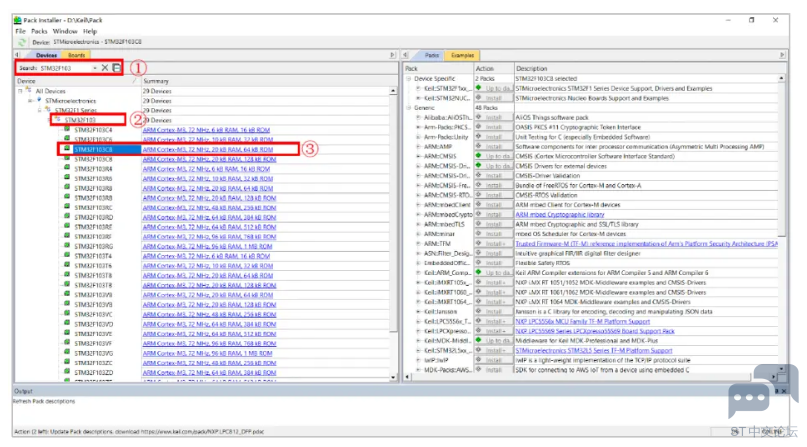Click Install for the Keil::Jansson pack
The width and height of the screenshot is (807, 447).
tap(494, 312)
